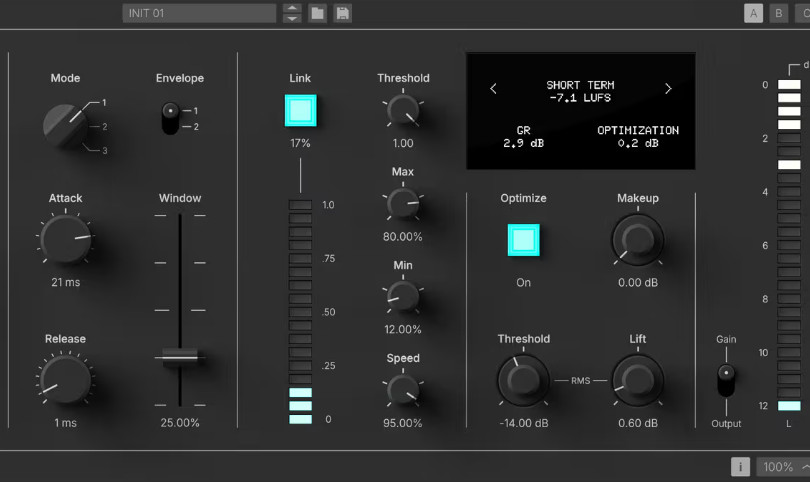Switch to the B state slot

coord(778,14)
